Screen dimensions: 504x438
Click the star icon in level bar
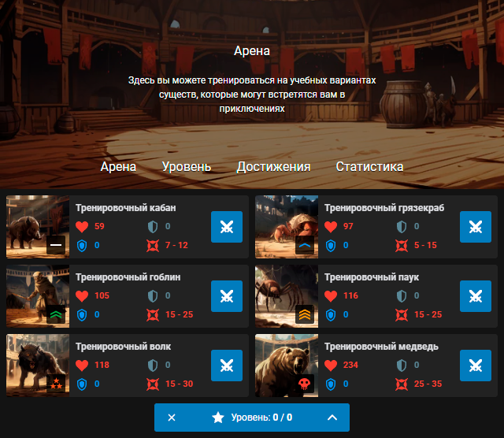click(218, 418)
